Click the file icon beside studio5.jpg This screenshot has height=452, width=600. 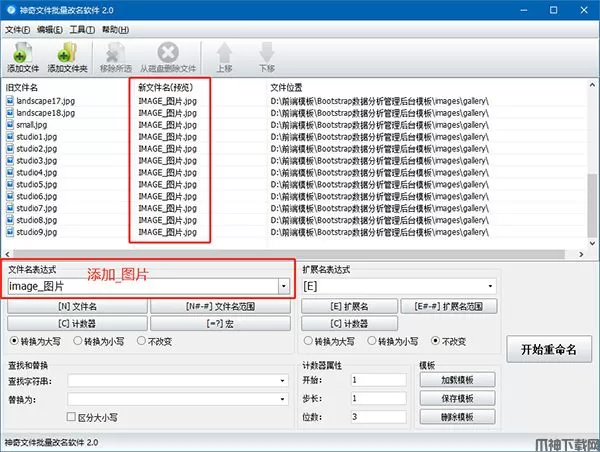10,184
